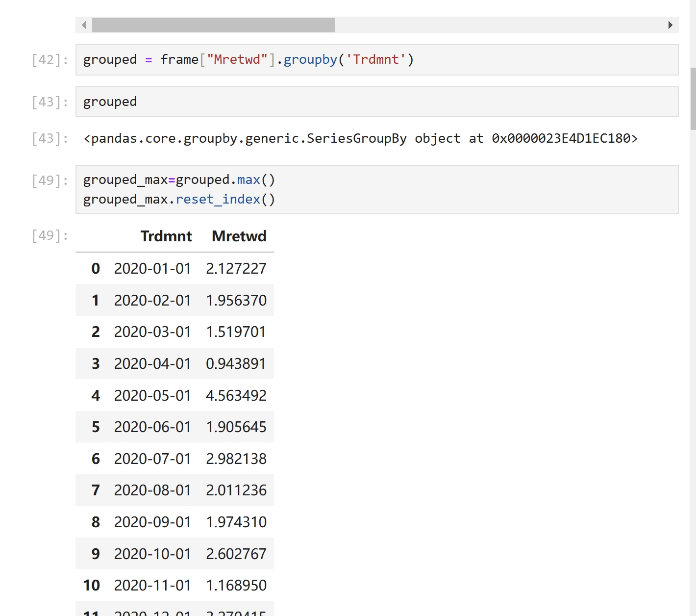Click the right arrow of horizontal scrollbar
This screenshot has height=616, width=696.
point(670,25)
